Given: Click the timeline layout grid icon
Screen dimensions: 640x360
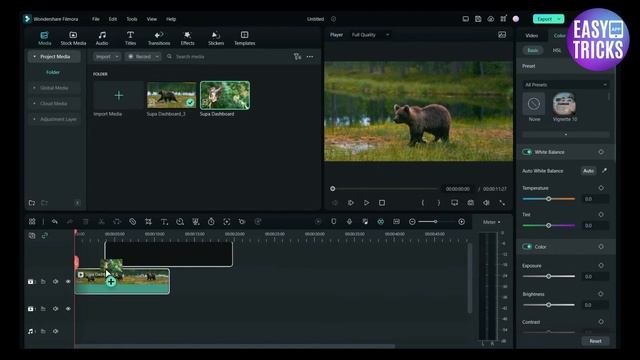Looking at the screenshot, I should point(32,222).
